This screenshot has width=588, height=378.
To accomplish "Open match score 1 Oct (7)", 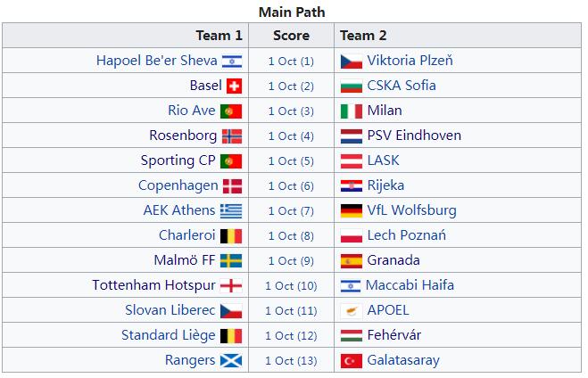I will (x=291, y=211).
